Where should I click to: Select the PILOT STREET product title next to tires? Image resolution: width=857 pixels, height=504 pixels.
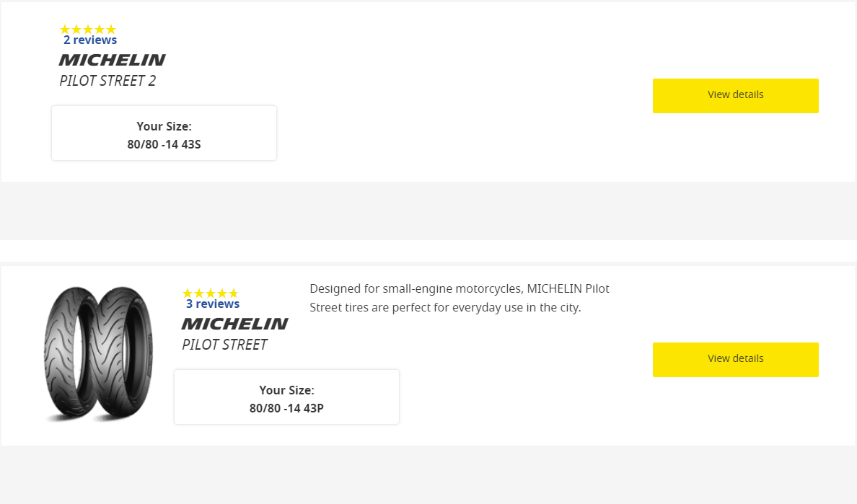[x=224, y=345]
